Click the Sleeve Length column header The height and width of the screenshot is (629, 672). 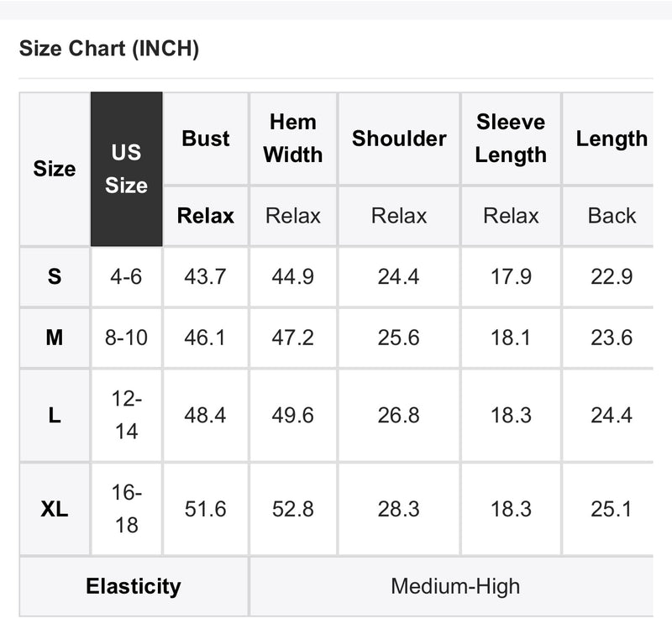[x=511, y=139]
